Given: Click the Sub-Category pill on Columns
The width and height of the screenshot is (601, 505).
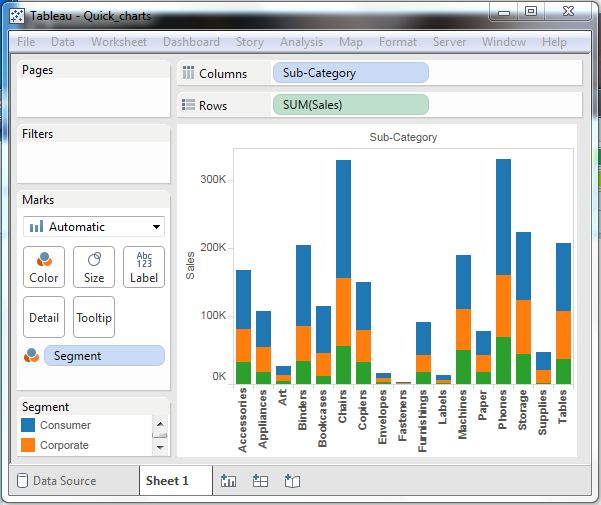Looking at the screenshot, I should 350,73.
